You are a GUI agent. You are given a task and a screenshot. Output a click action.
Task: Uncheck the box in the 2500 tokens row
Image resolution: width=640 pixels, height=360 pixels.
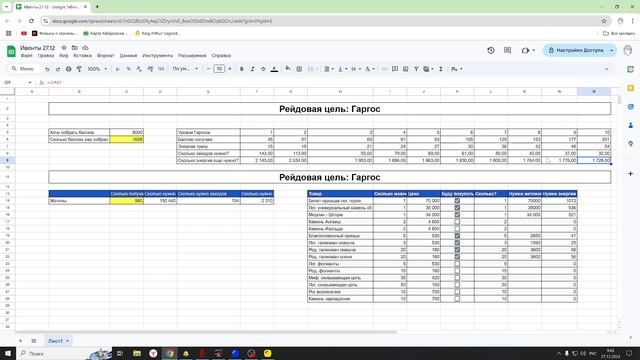point(457,236)
